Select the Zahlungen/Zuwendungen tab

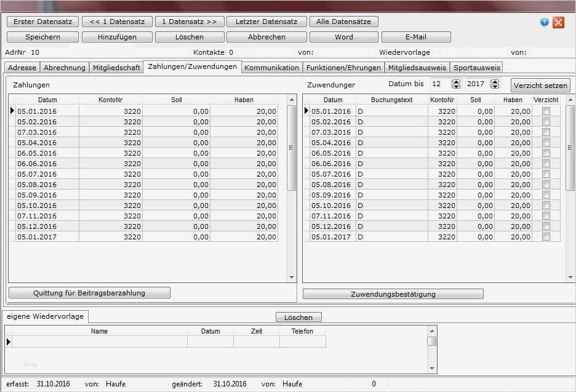[192, 66]
